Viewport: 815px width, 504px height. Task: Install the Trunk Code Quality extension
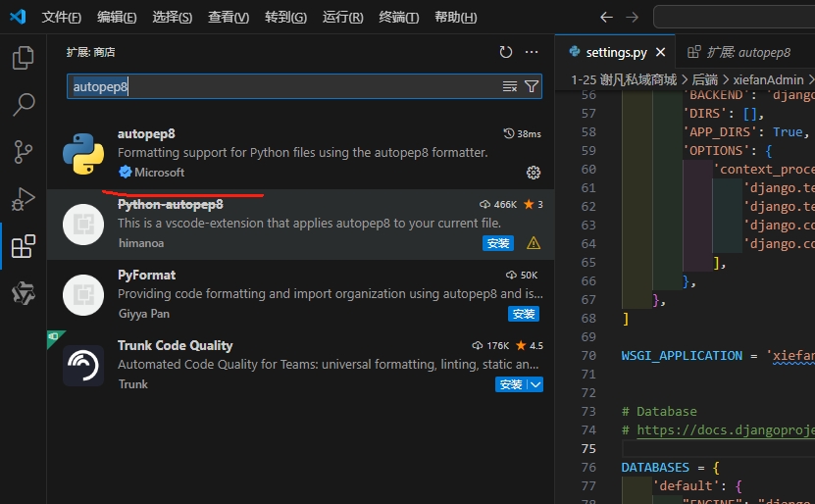tap(510, 384)
